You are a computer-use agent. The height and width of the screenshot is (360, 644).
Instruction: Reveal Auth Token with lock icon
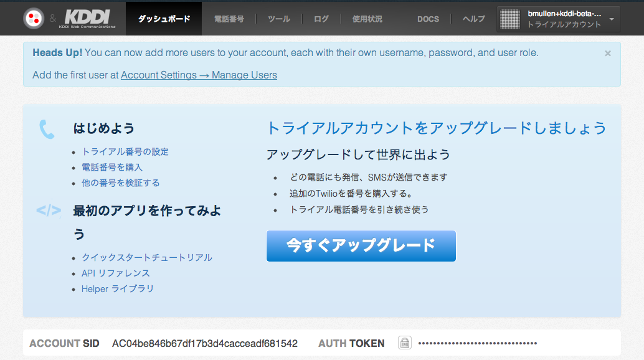(405, 343)
